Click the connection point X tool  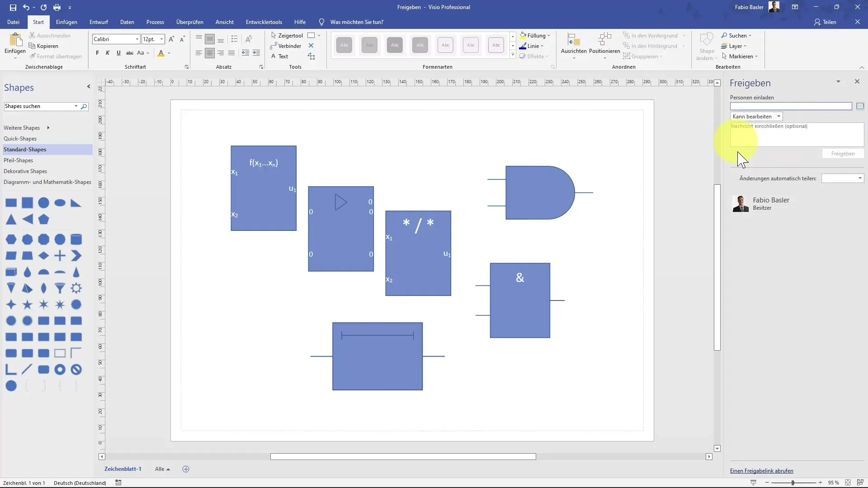click(x=311, y=46)
